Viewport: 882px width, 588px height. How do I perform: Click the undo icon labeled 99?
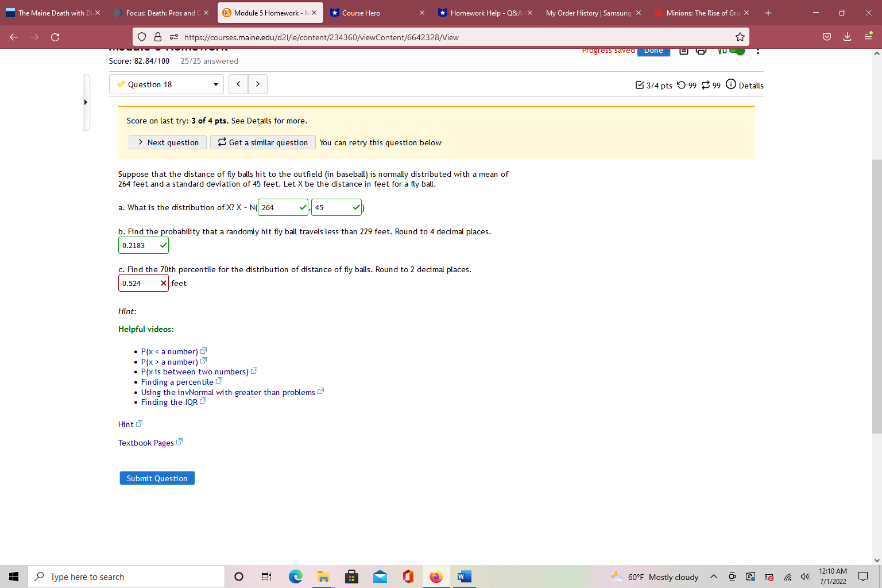click(682, 84)
